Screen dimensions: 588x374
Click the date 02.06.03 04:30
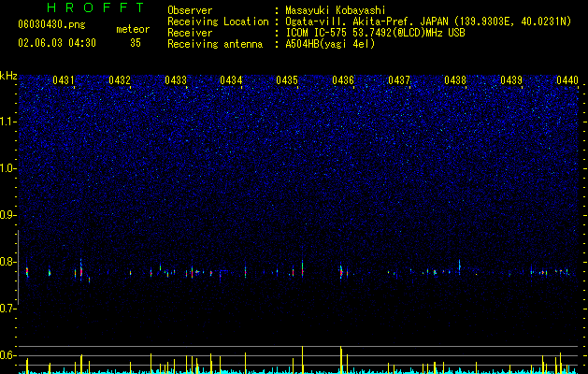(x=57, y=43)
